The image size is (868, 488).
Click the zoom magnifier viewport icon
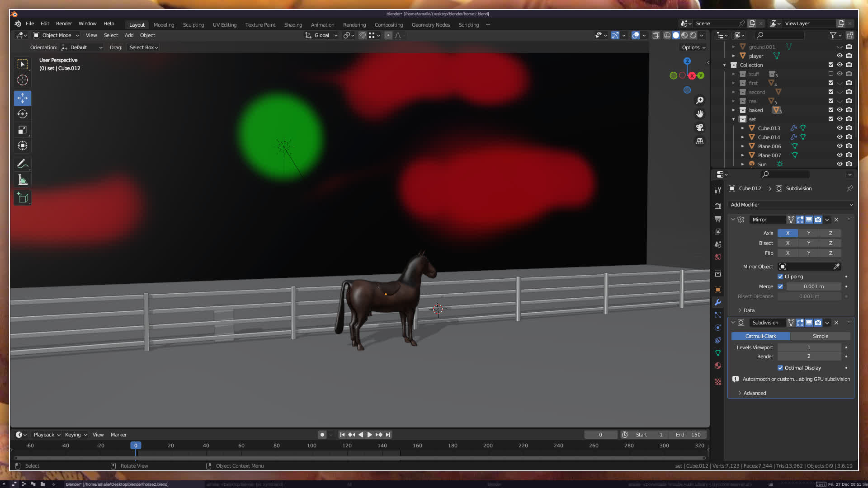click(x=700, y=100)
